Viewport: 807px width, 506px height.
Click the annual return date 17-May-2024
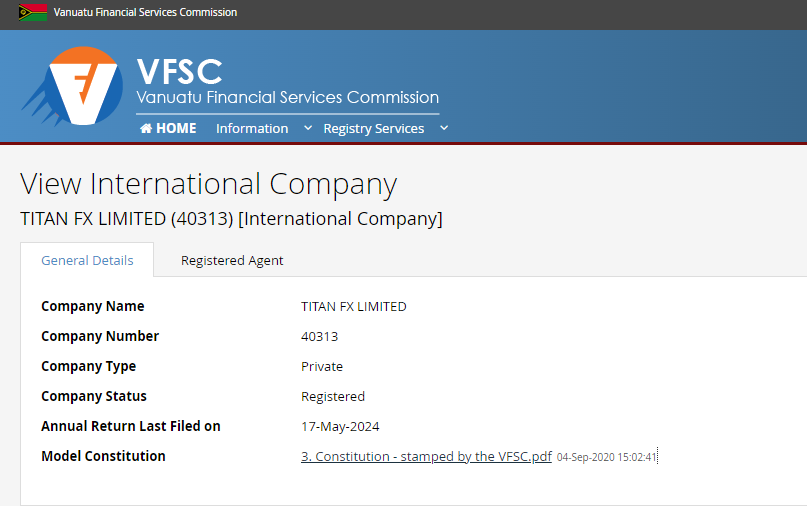[x=340, y=427]
